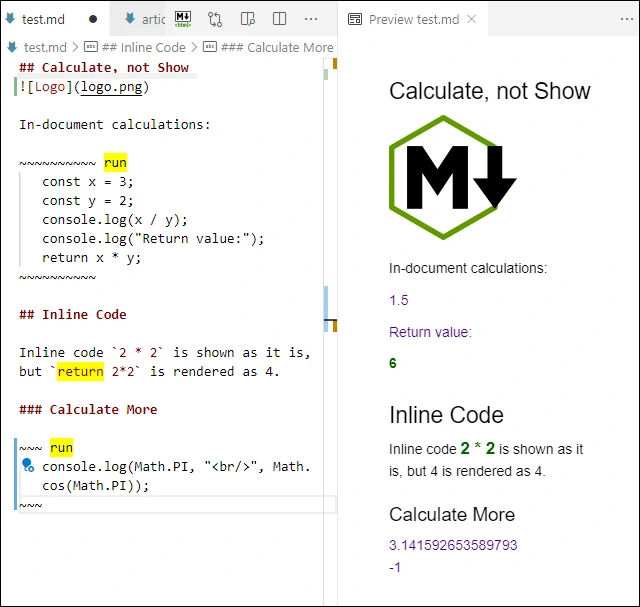
Task: Activate the Preview test.md tab
Action: click(413, 19)
